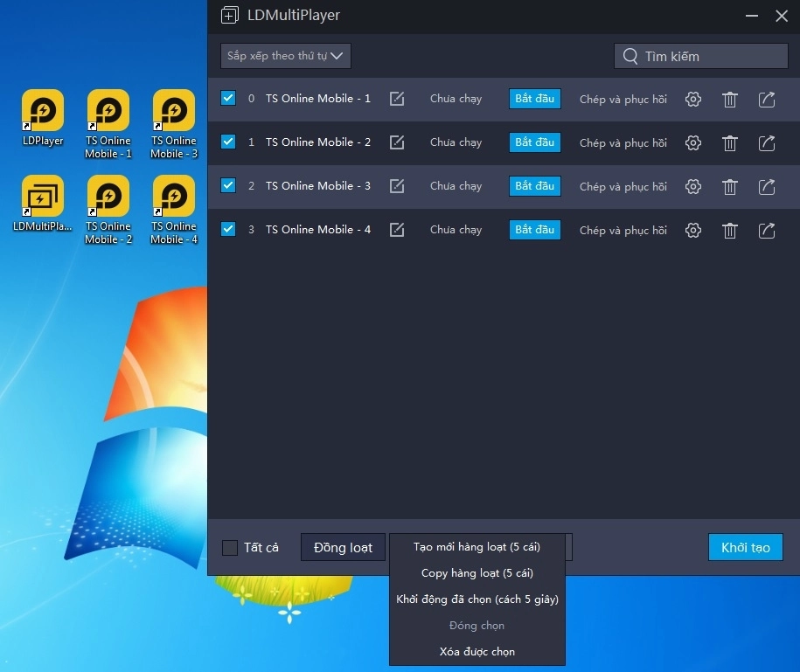
Task: Click the rename edit icon for TS Online Mobile - 3
Action: tap(397, 186)
